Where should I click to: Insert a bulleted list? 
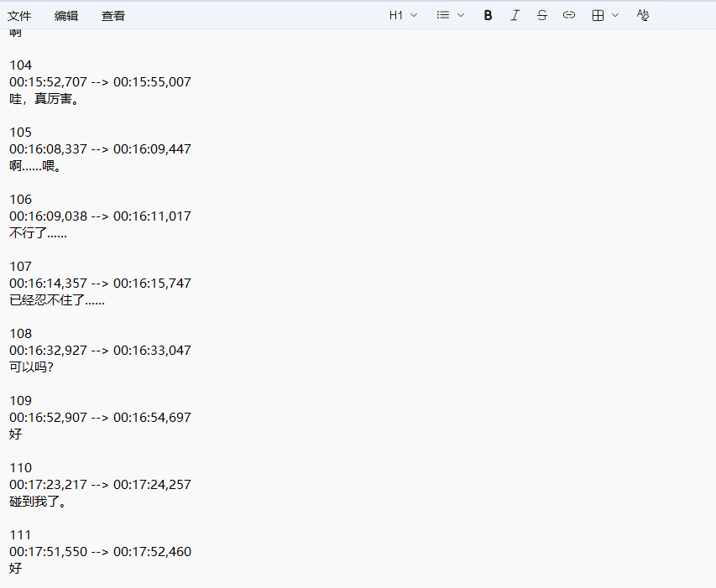[x=443, y=15]
